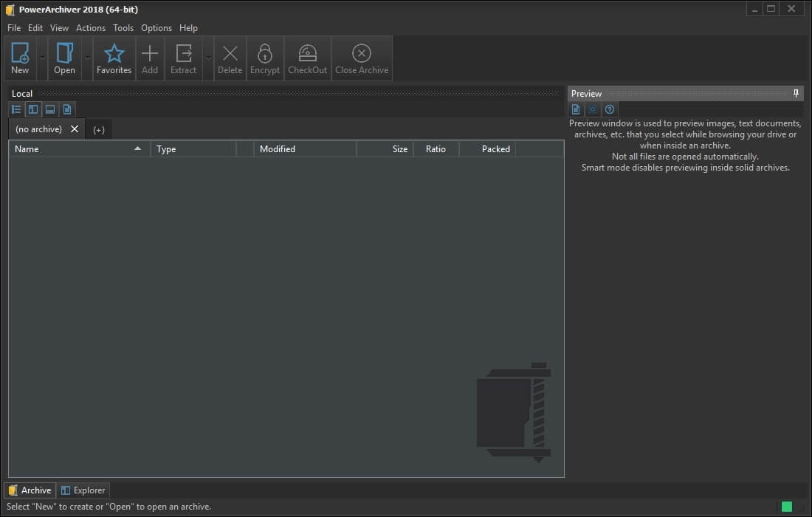The image size is (812, 517).
Task: Expand the Open button dropdown arrow
Action: (86, 59)
